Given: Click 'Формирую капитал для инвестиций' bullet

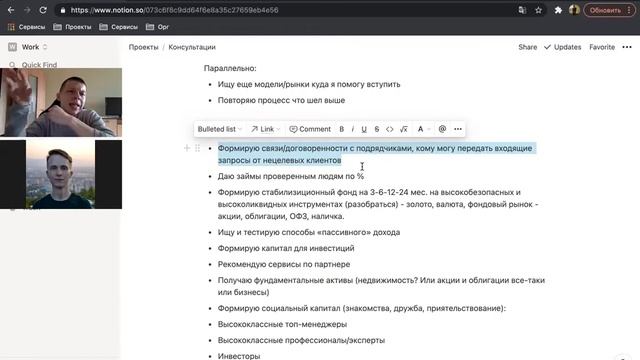Looking at the screenshot, I should 286,248.
